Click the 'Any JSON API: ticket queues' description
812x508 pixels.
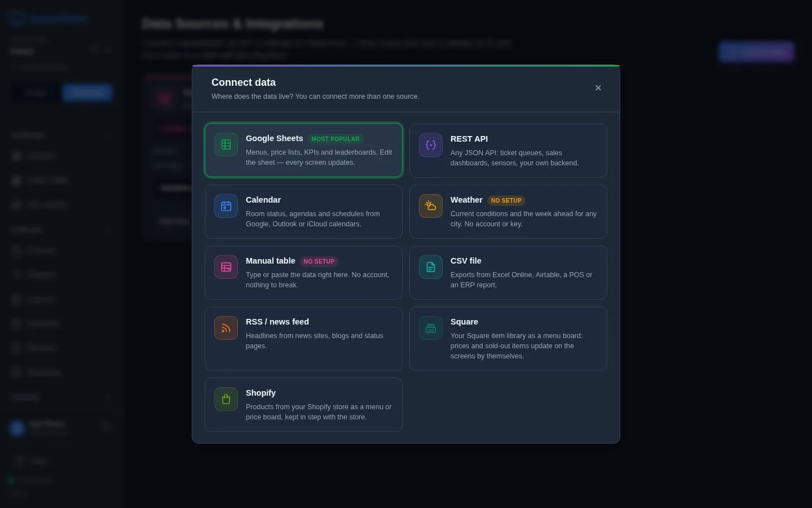[515, 158]
